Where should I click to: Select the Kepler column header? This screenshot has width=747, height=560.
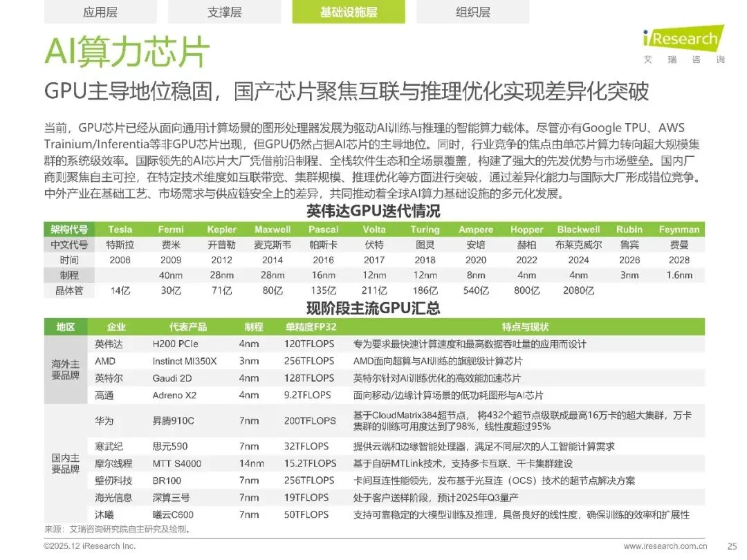(221, 229)
